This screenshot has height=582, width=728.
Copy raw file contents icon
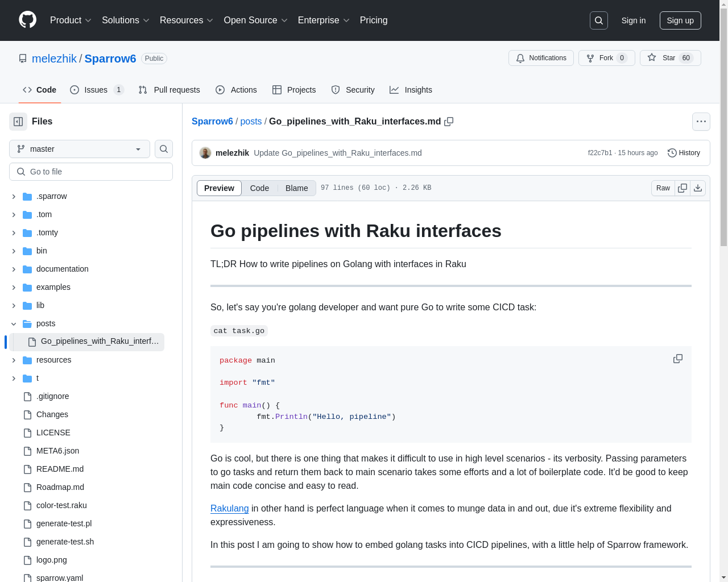tap(682, 188)
